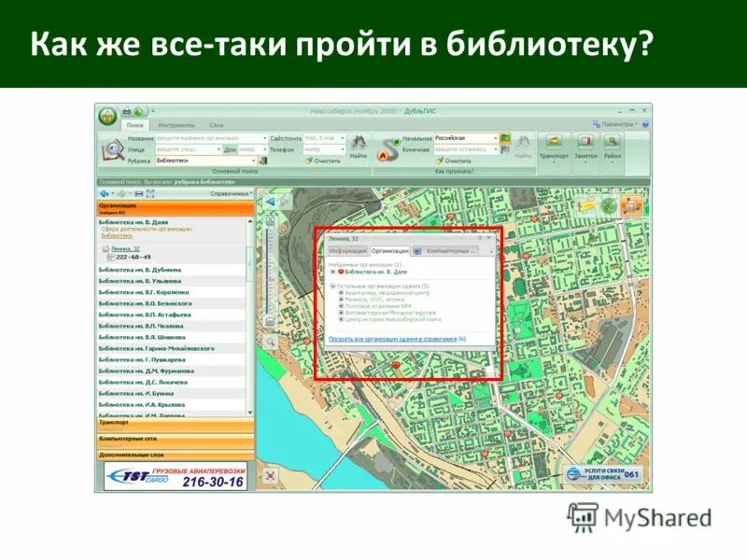This screenshot has width=747, height=560.
Task: Expand the Дополнительные слои section
Action: point(176,455)
